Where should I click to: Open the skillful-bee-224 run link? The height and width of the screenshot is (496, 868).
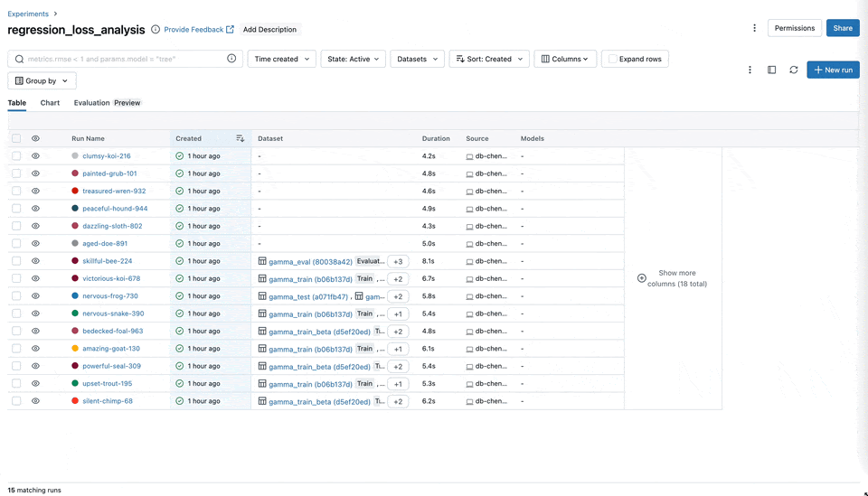107,261
